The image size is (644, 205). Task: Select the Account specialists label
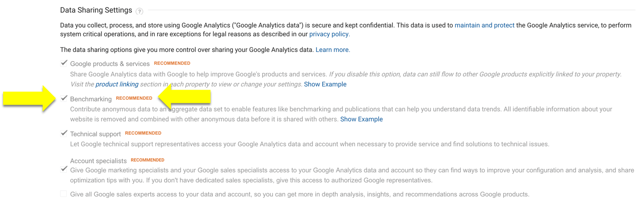[98, 161]
